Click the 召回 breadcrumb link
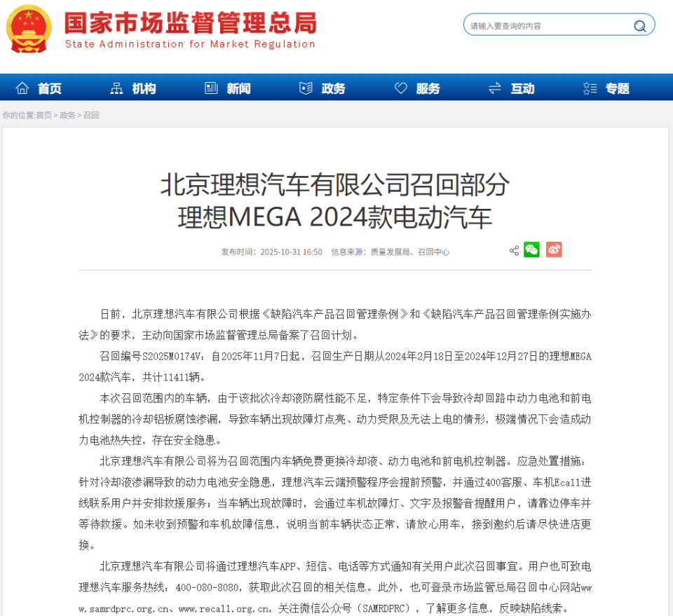This screenshot has width=673, height=616. point(90,115)
